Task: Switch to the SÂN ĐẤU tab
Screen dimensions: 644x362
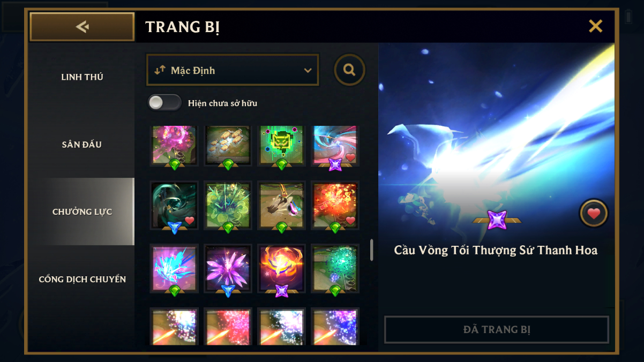Action: pyautogui.click(x=82, y=145)
